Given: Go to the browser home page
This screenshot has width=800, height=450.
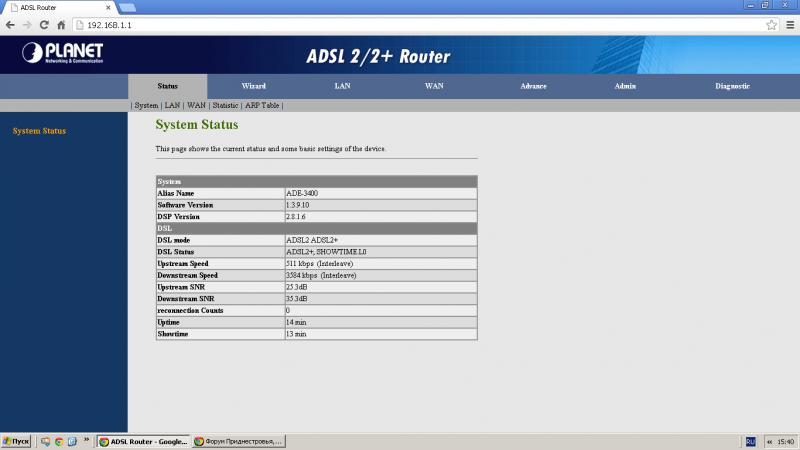Looking at the screenshot, I should point(62,24).
